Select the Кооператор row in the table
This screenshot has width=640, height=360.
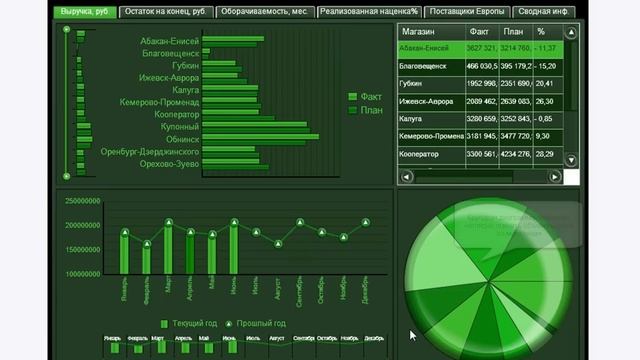(x=481, y=154)
